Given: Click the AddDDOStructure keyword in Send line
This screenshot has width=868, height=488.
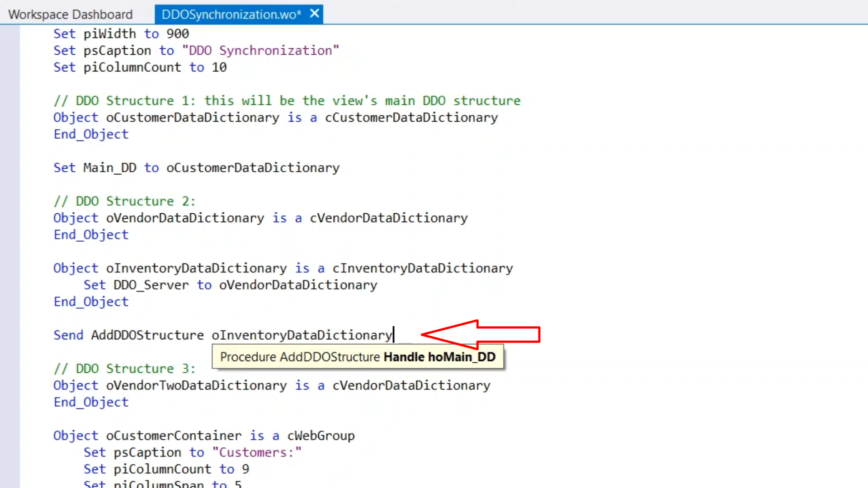Looking at the screenshot, I should 147,335.
